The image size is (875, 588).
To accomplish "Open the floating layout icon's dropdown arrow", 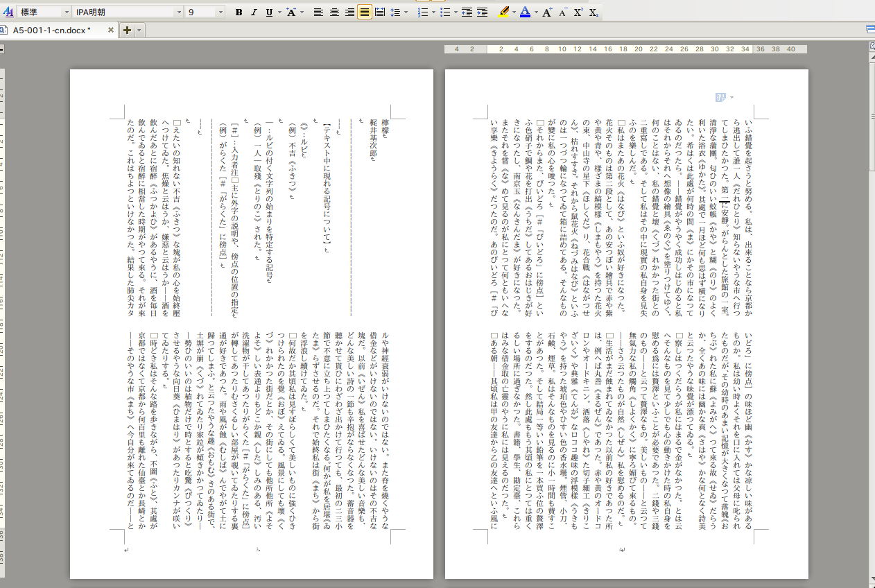I will [731, 98].
